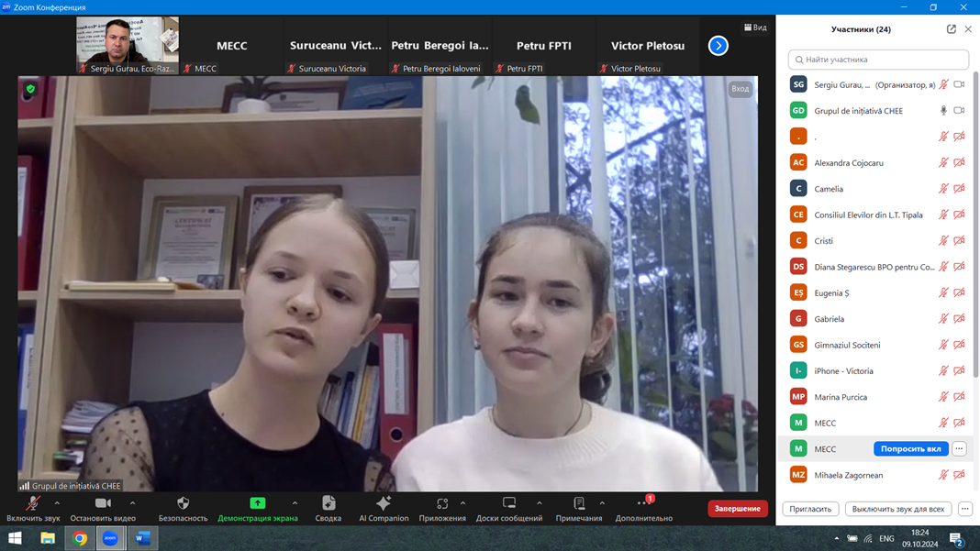Screen dimensions: 980x551
Task: Toggle Sergiu Gurau's video camera icon
Action: click(x=959, y=84)
